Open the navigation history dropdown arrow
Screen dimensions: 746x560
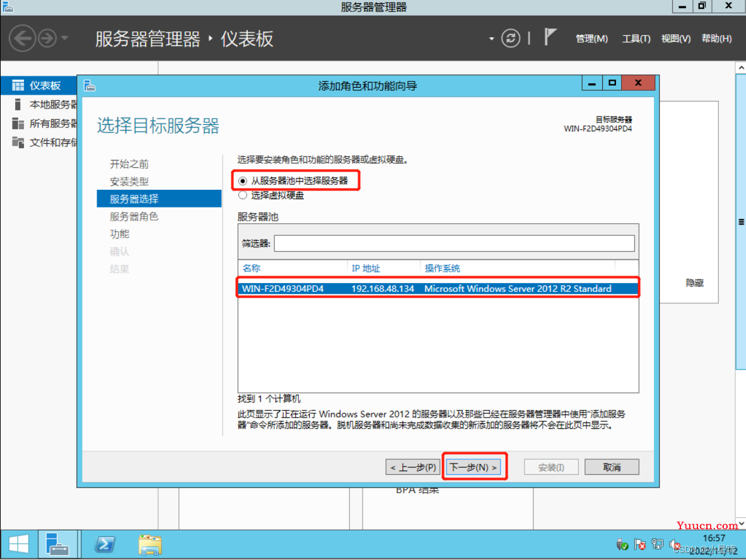65,38
